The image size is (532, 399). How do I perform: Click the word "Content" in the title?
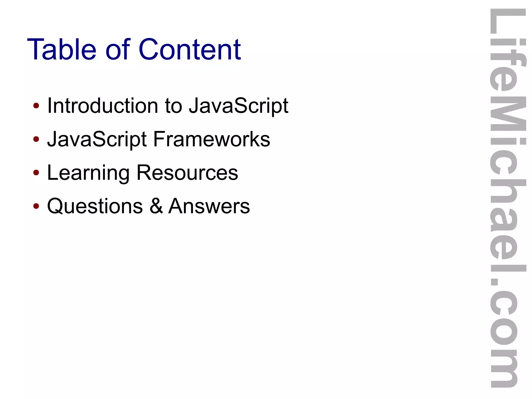click(x=190, y=49)
